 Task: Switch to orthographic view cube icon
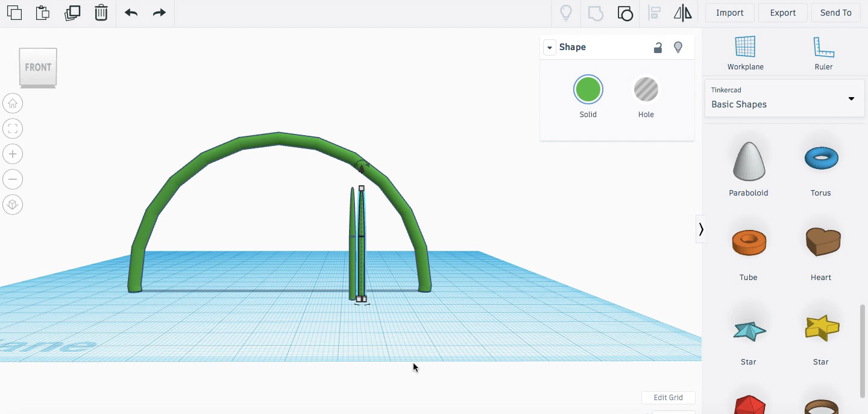pyautogui.click(x=13, y=205)
